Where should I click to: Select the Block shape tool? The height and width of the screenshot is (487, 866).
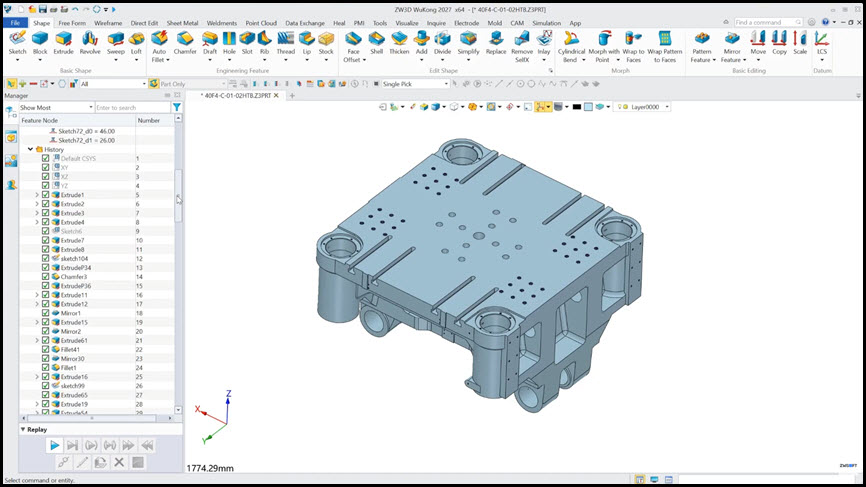pyautogui.click(x=40, y=43)
